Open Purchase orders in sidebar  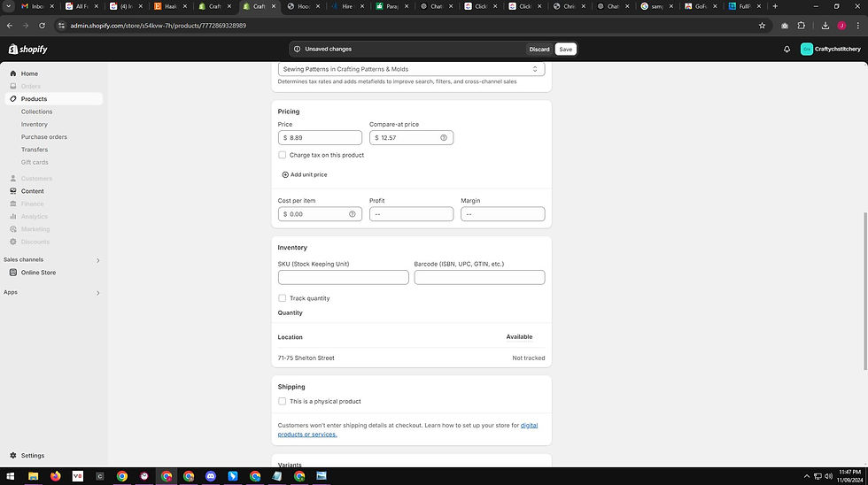click(x=44, y=137)
